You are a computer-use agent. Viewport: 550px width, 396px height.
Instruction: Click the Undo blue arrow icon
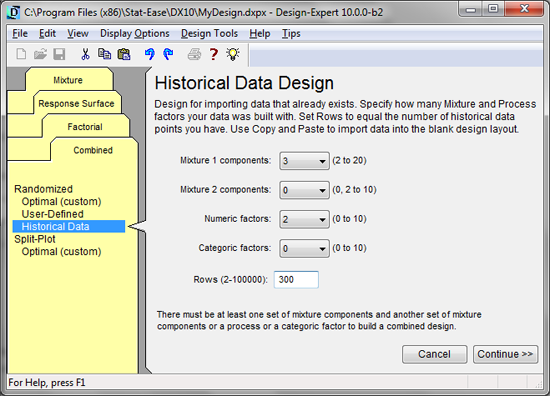pos(150,54)
